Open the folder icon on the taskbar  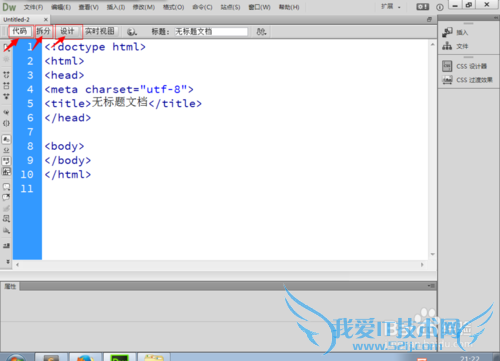pyautogui.click(x=154, y=357)
